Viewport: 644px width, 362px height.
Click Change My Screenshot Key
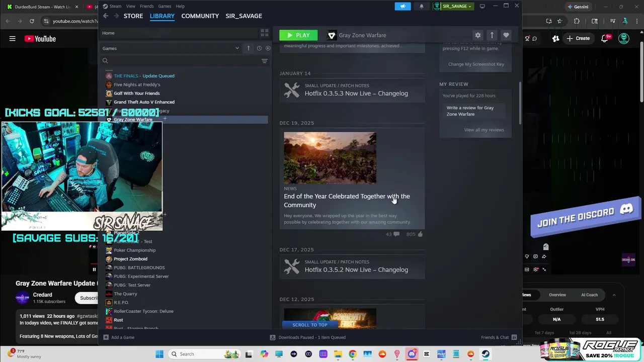point(476,64)
